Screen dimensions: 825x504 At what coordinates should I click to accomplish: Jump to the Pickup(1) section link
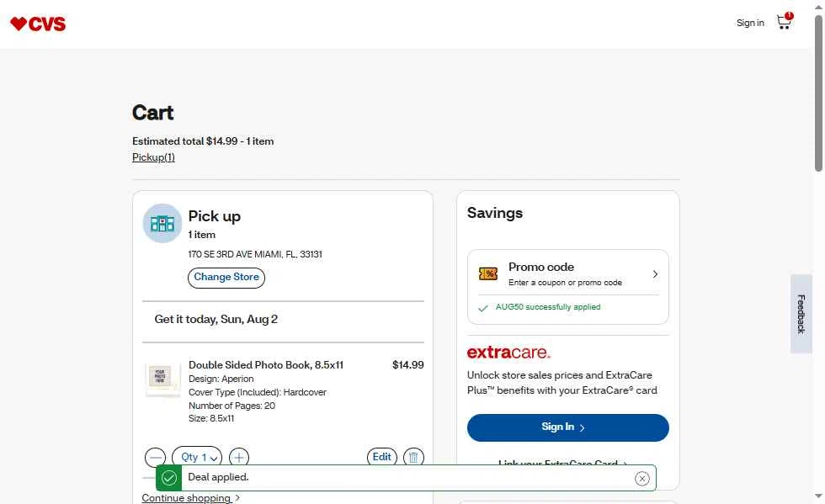153,157
